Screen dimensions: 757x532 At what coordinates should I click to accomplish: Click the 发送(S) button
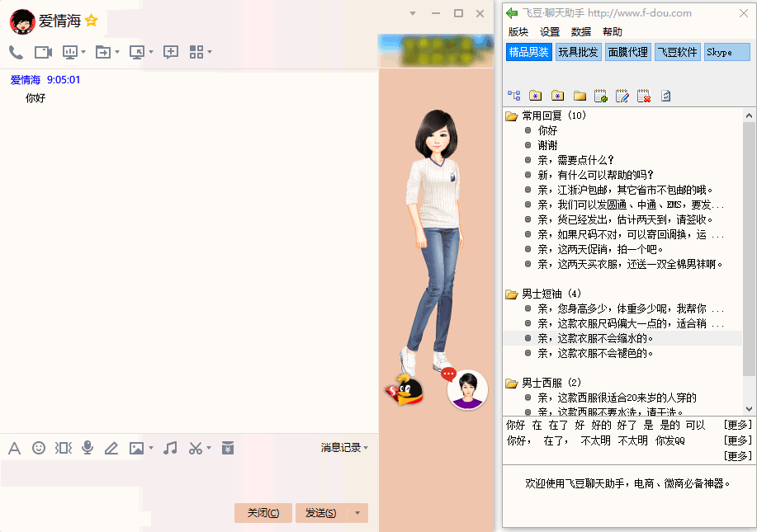coord(320,513)
